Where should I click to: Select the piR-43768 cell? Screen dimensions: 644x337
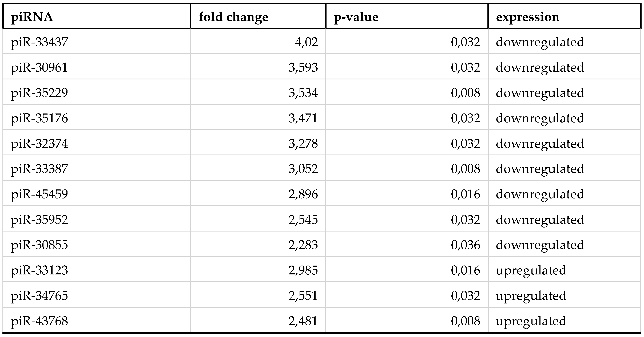click(x=39, y=321)
